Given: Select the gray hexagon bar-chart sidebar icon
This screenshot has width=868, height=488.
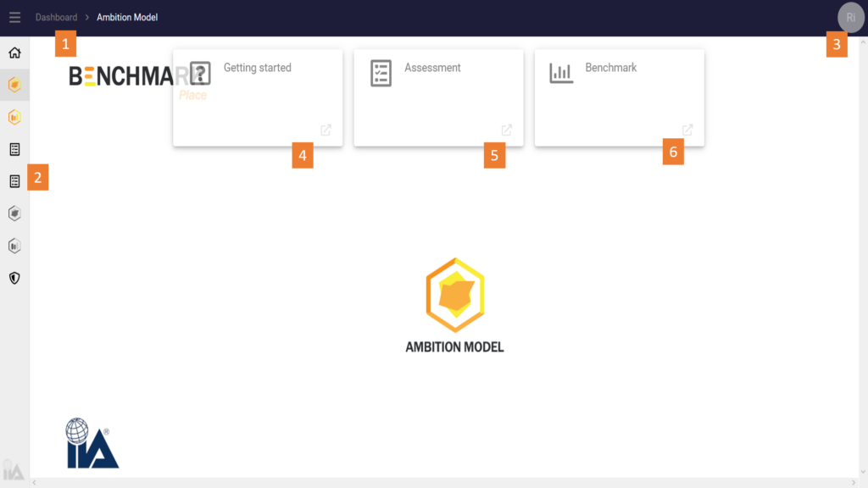Looking at the screenshot, I should (15, 246).
